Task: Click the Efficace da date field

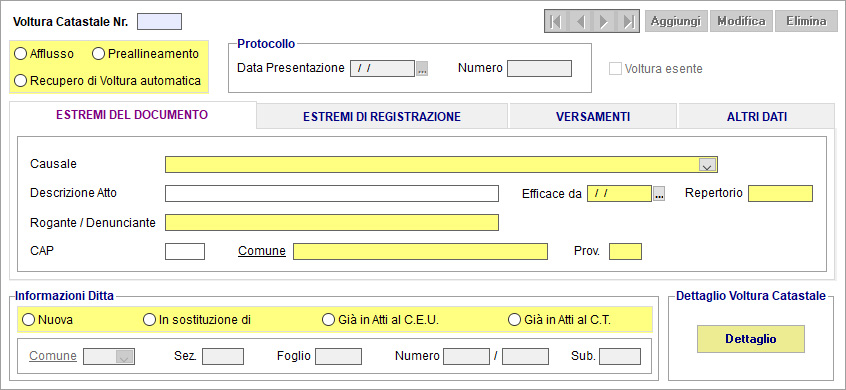Action: tap(619, 193)
